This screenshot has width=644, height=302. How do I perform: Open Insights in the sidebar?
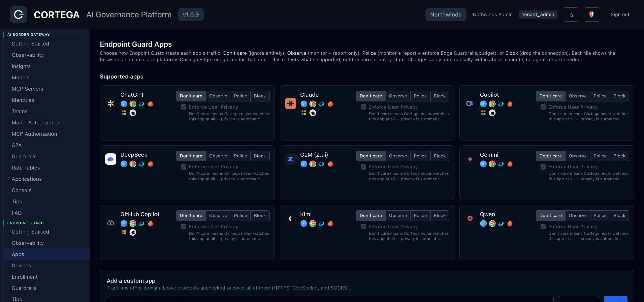point(46,66)
